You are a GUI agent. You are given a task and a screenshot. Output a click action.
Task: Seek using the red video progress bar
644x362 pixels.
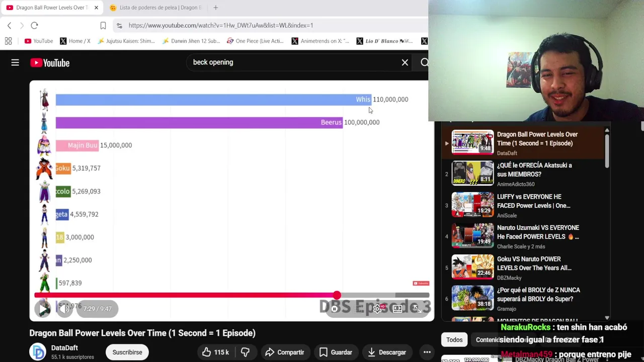coord(232,295)
